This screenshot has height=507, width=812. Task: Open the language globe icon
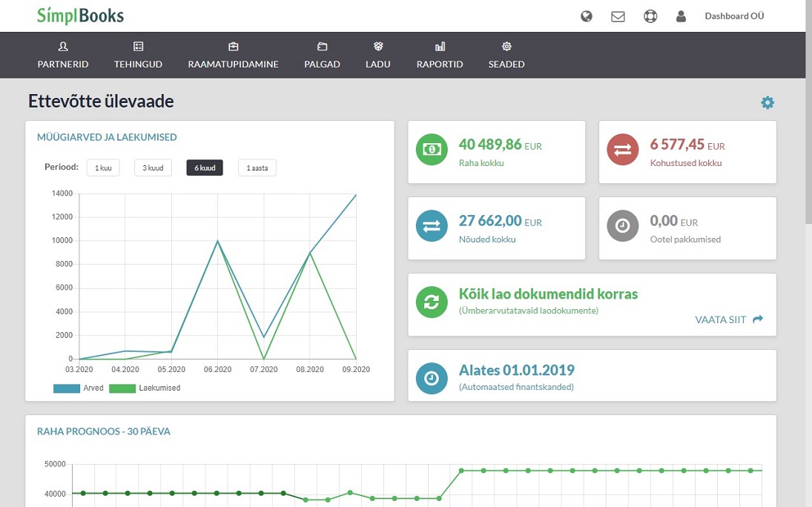pyautogui.click(x=587, y=16)
